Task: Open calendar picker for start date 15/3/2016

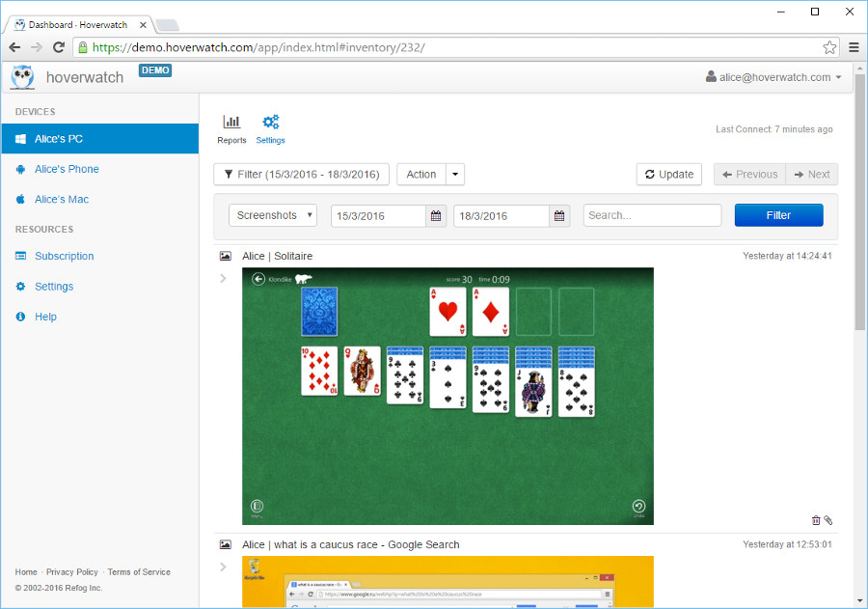Action: pos(436,216)
